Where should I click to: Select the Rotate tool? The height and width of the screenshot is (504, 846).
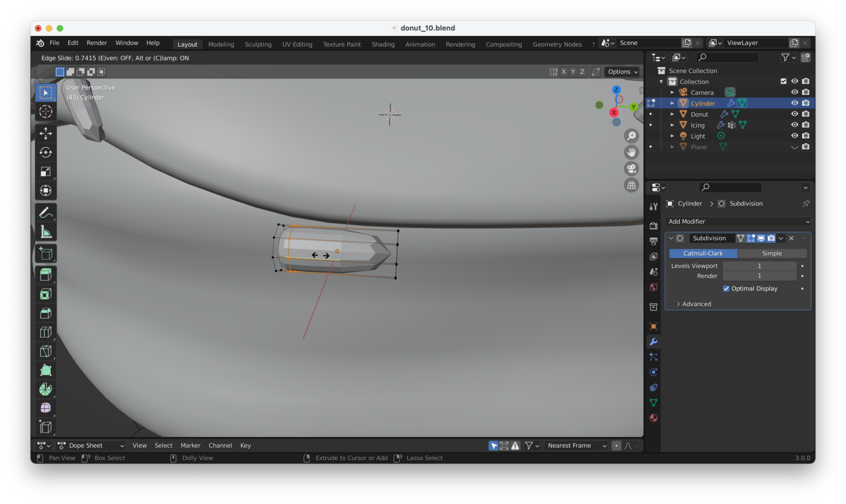pos(46,152)
